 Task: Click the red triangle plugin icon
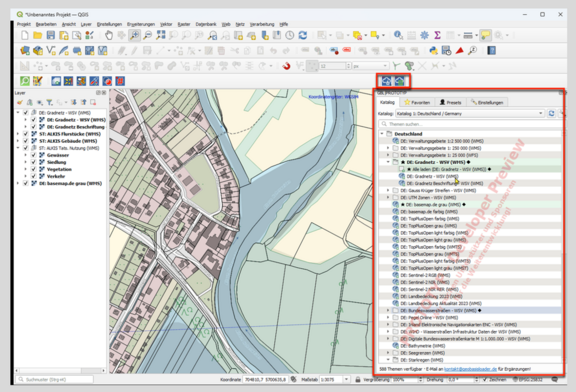460,51
